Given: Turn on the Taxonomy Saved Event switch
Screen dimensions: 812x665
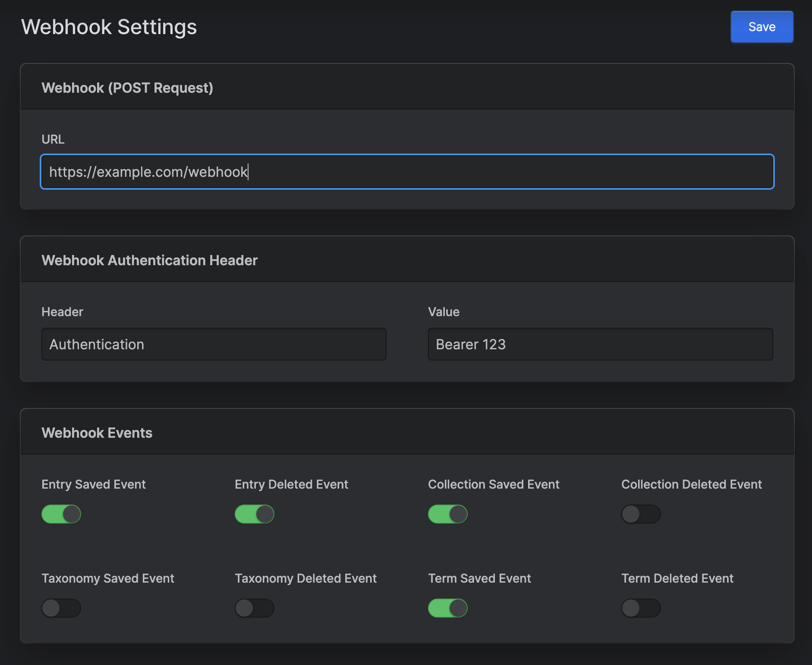Looking at the screenshot, I should pyautogui.click(x=61, y=608).
